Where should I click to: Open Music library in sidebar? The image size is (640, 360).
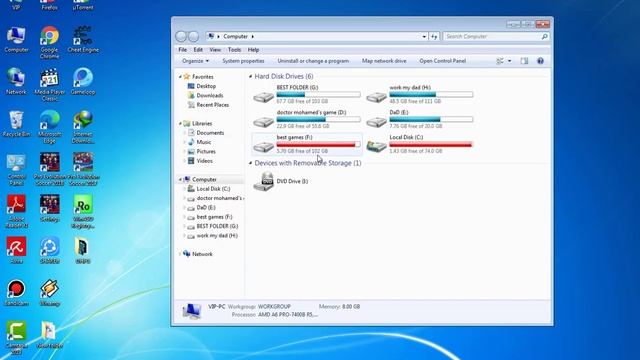[199, 142]
